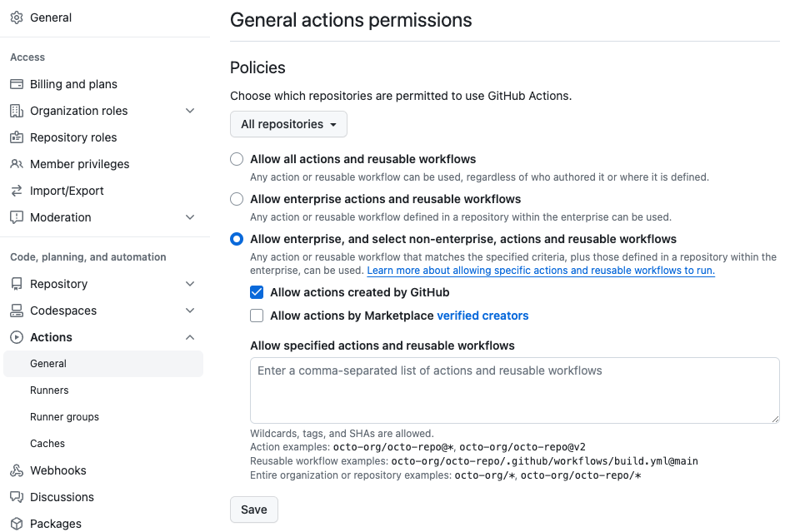Click the Organization roles icon
Screen dimensions: 785x532
(x=17, y=110)
